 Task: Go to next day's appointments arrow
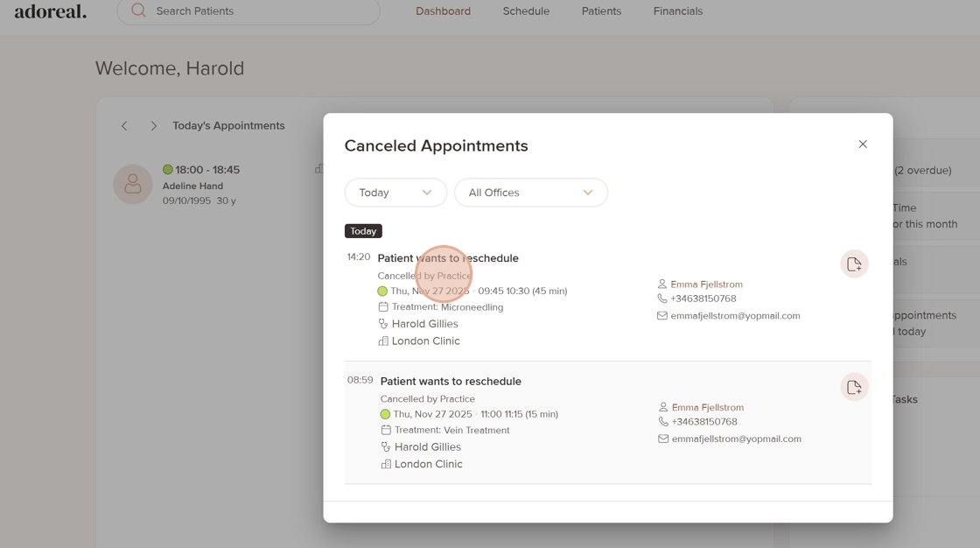pyautogui.click(x=154, y=126)
